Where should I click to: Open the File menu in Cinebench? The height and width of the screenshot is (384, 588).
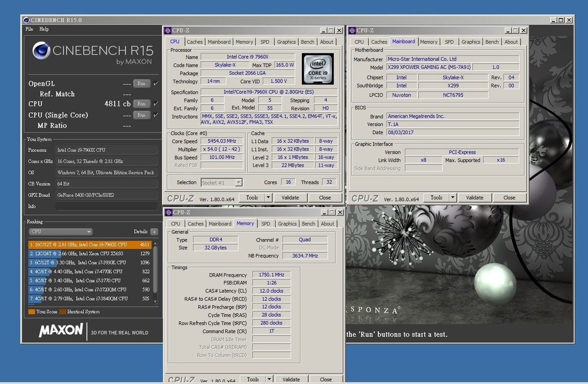[28, 29]
